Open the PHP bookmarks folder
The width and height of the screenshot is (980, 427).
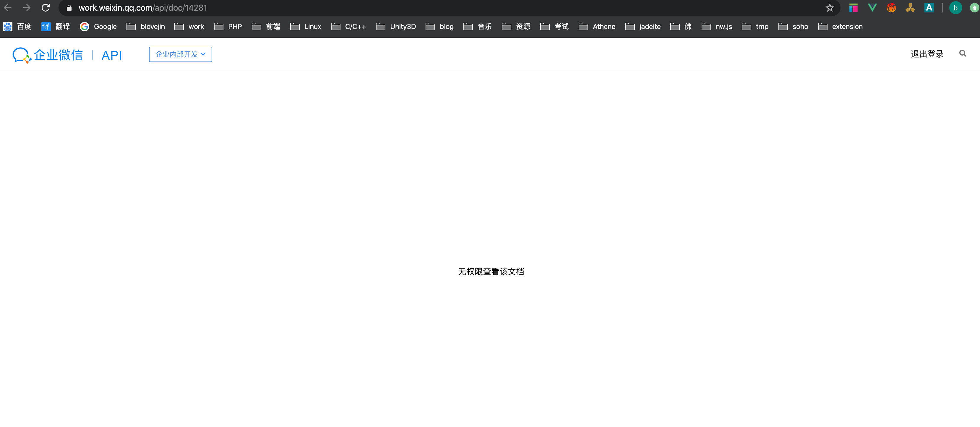228,27
